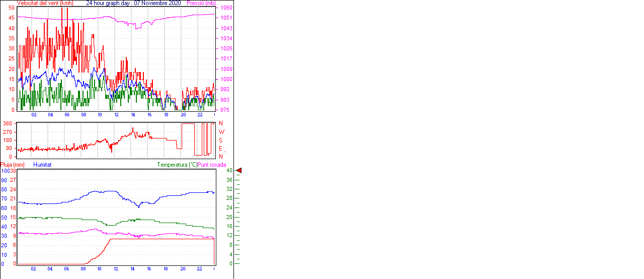This screenshot has height=279, width=644.
Task: Click the 'Velocitat del vent (kmh)' label
Action: [x=45, y=3]
